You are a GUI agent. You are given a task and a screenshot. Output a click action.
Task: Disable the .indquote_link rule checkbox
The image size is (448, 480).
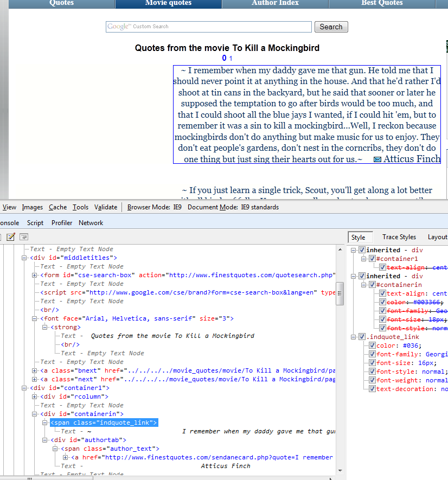click(362, 337)
